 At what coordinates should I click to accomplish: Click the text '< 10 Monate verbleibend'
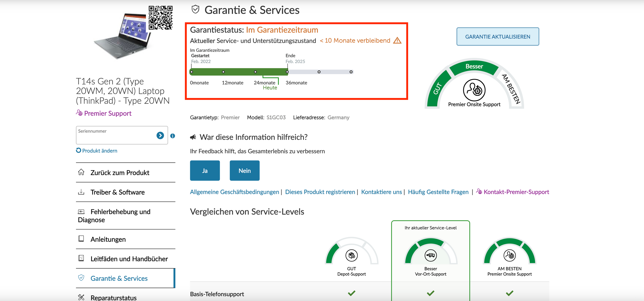(355, 41)
